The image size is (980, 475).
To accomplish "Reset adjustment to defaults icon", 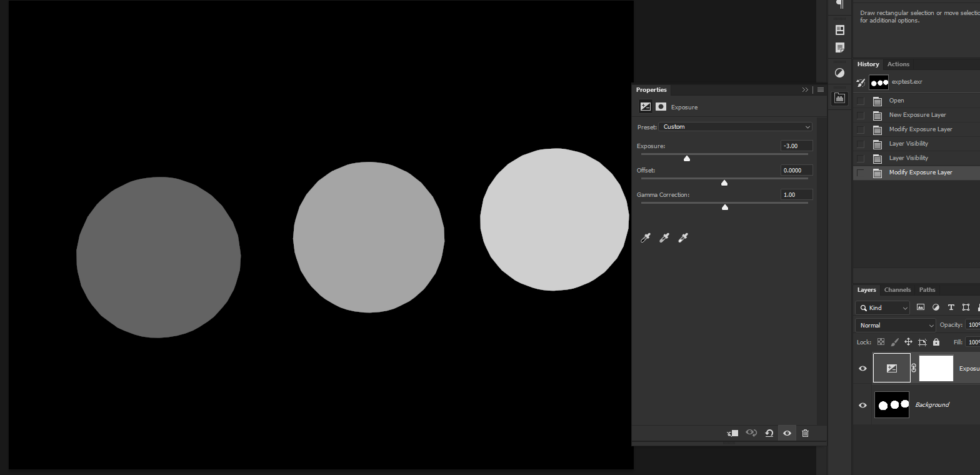I will pyautogui.click(x=769, y=433).
